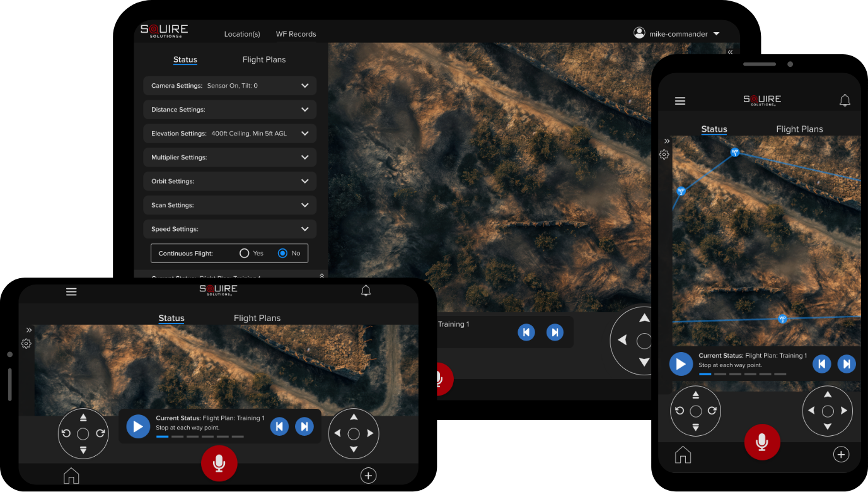
Task: Click left arrow on tablet joystick
Action: 623,341
